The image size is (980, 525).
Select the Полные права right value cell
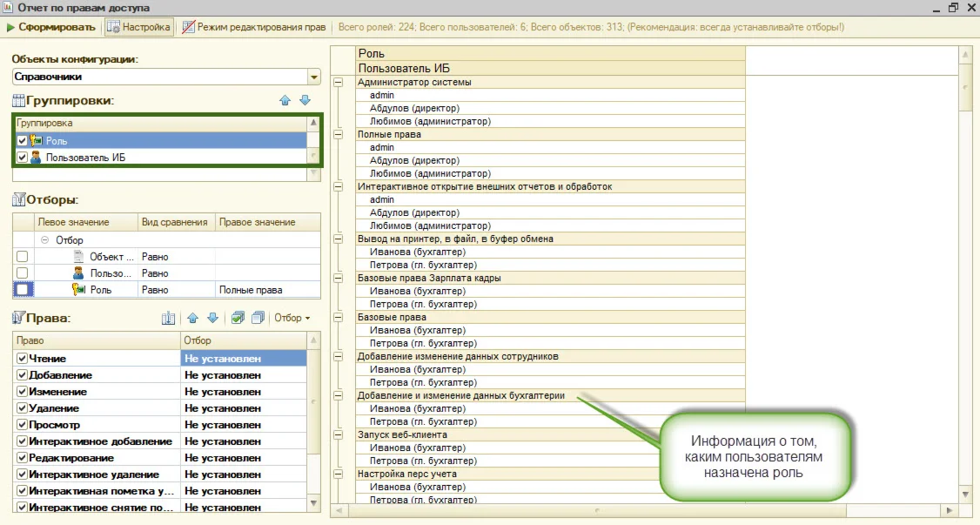(266, 290)
